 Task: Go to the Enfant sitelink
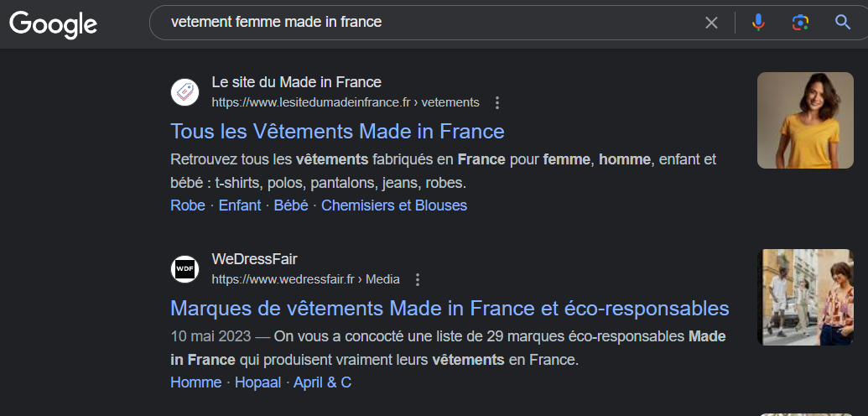pos(240,205)
